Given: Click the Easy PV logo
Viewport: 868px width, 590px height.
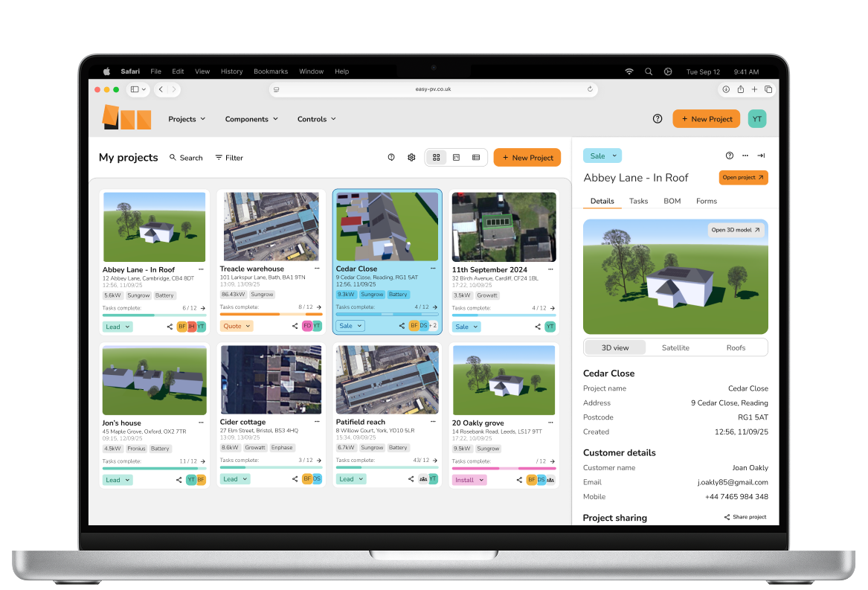Looking at the screenshot, I should tap(126, 118).
